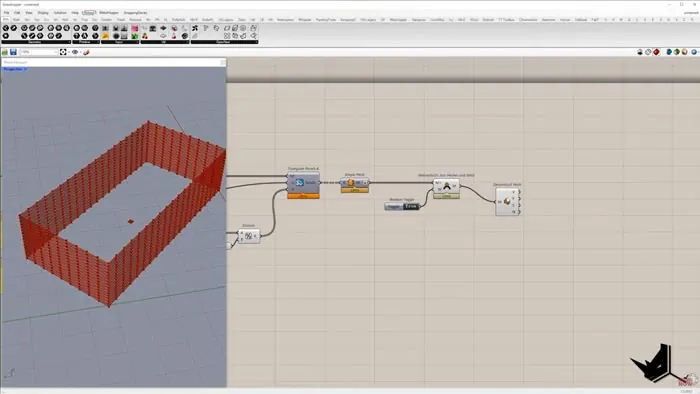
Task: Open the View menu
Action: (29, 12)
